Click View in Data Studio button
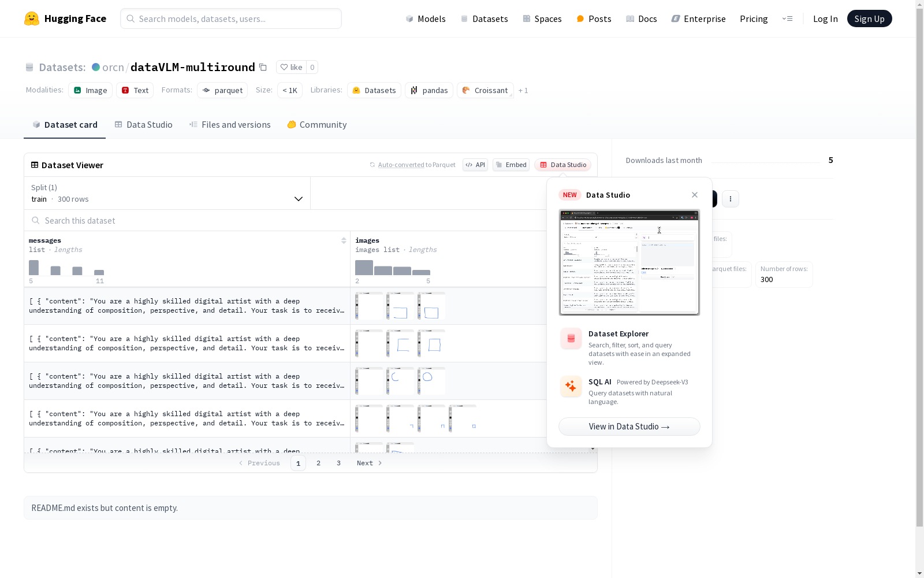 pyautogui.click(x=629, y=427)
